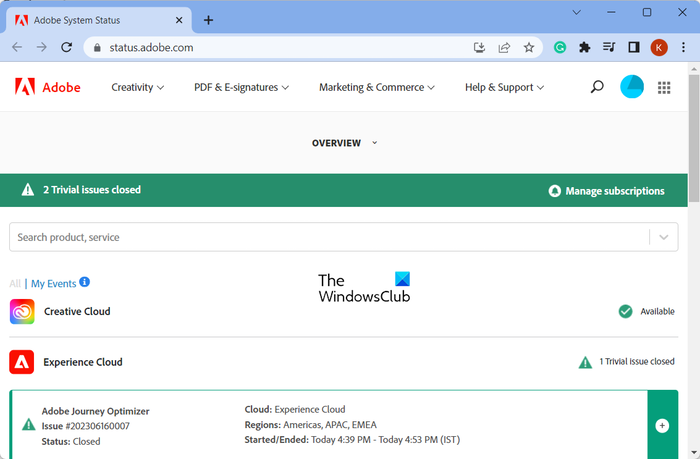Image resolution: width=700 pixels, height=459 pixels.
Task: Click the Available status label
Action: 657,311
